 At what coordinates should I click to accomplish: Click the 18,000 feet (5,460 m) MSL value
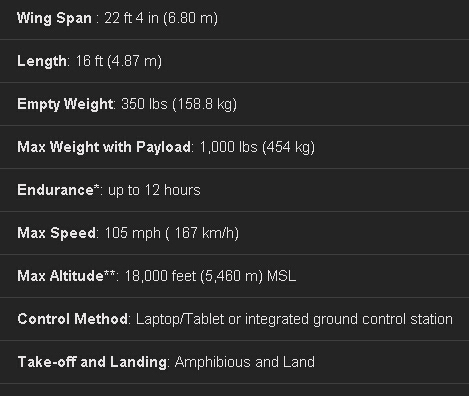click(x=210, y=276)
